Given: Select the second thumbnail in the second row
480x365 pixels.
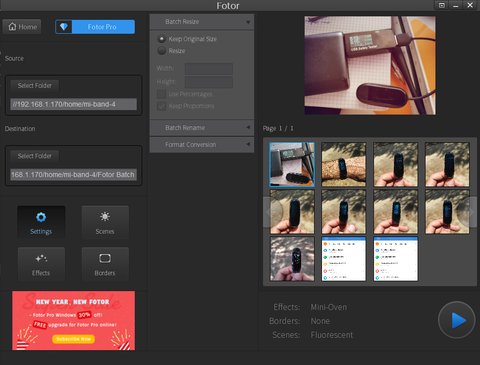Looking at the screenshot, I should (x=344, y=212).
